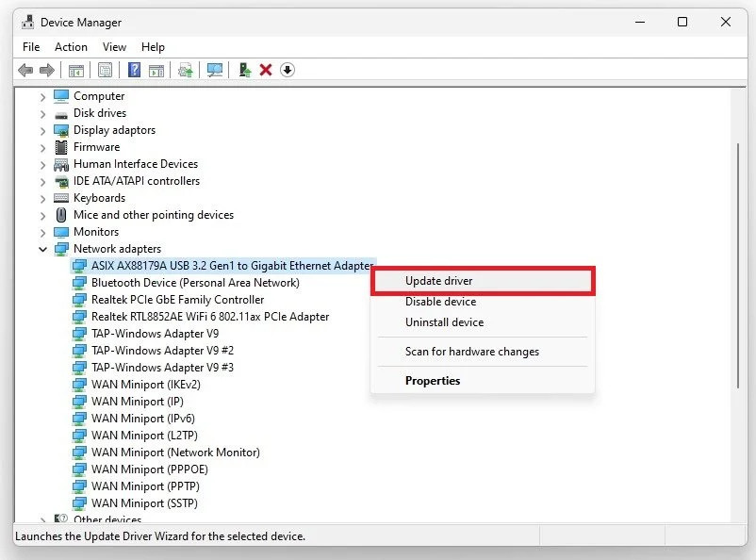Select WAN Miniport (IPv6)

(x=143, y=419)
